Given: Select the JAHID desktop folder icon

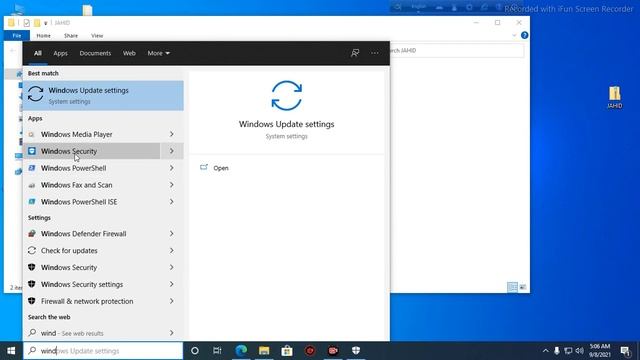Looking at the screenshot, I should 615,98.
